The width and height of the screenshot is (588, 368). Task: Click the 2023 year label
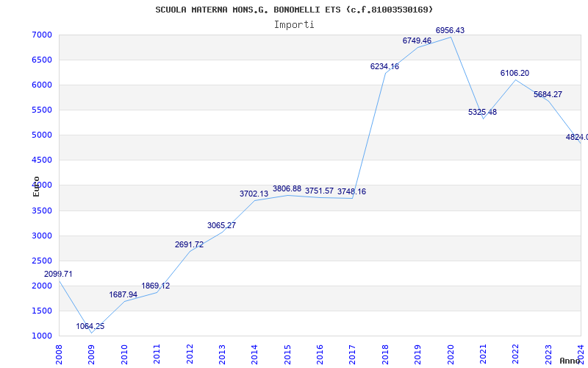(548, 355)
